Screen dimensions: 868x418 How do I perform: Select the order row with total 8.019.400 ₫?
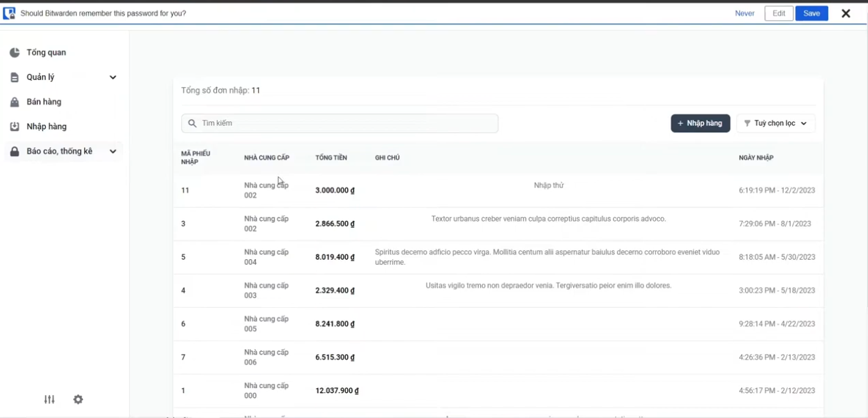tap(498, 257)
